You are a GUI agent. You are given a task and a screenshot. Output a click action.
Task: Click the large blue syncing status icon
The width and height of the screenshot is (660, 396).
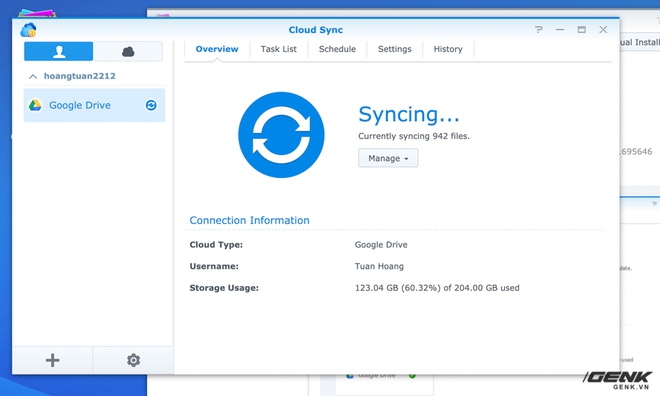[x=281, y=135]
